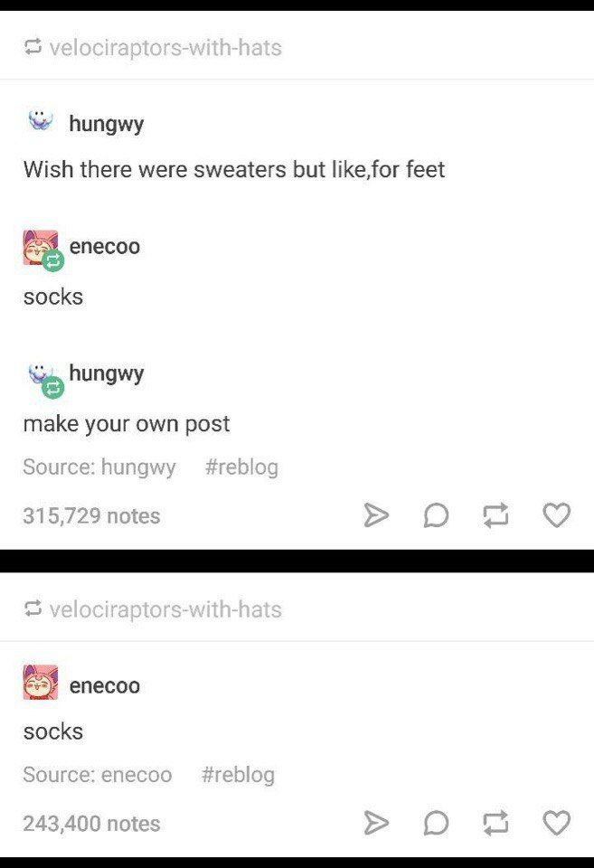Screen dimensions: 594x868
Task: Reblog the sweaters for feet post
Action: pos(495,514)
